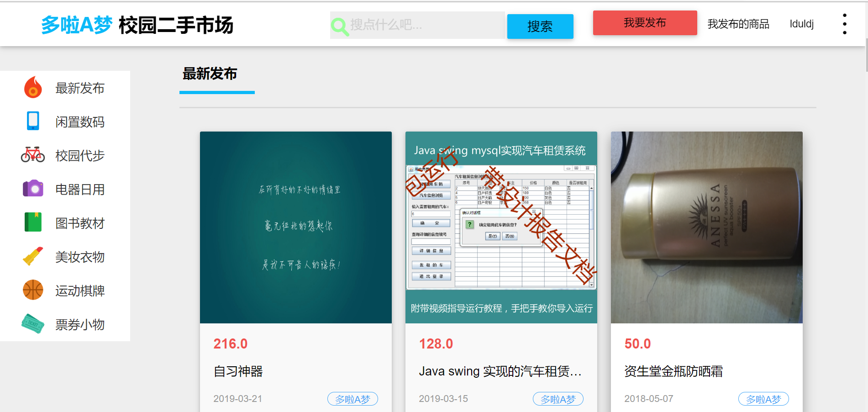The height and width of the screenshot is (412, 868).
Task: Click the 多啦A梦 校园二手市场 site logo
Action: pos(137,25)
